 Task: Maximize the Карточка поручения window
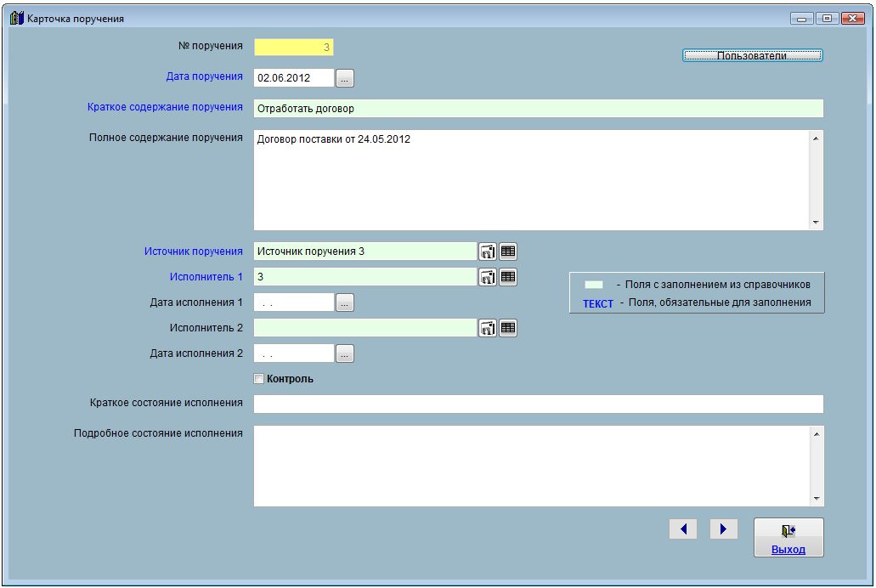[827, 19]
